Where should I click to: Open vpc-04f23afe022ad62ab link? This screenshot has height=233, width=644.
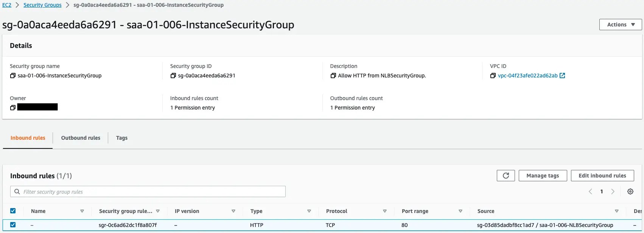coord(528,76)
